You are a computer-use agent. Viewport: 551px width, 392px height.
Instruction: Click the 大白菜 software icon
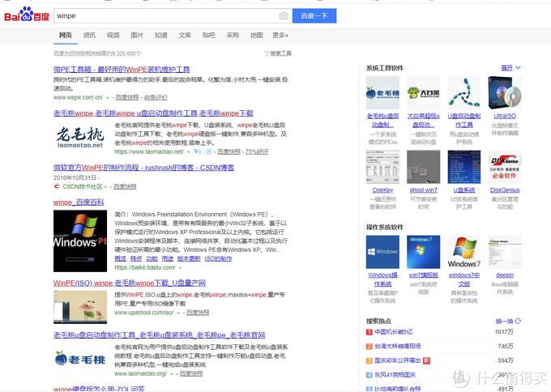point(424,93)
